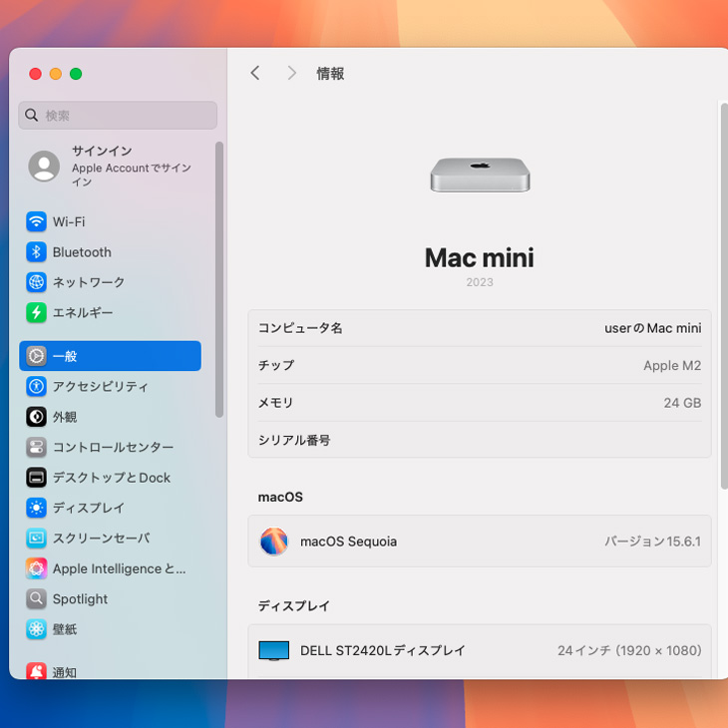Open the 壁紙 wallpaper icon
Viewport: 728px width, 728px height.
36,629
